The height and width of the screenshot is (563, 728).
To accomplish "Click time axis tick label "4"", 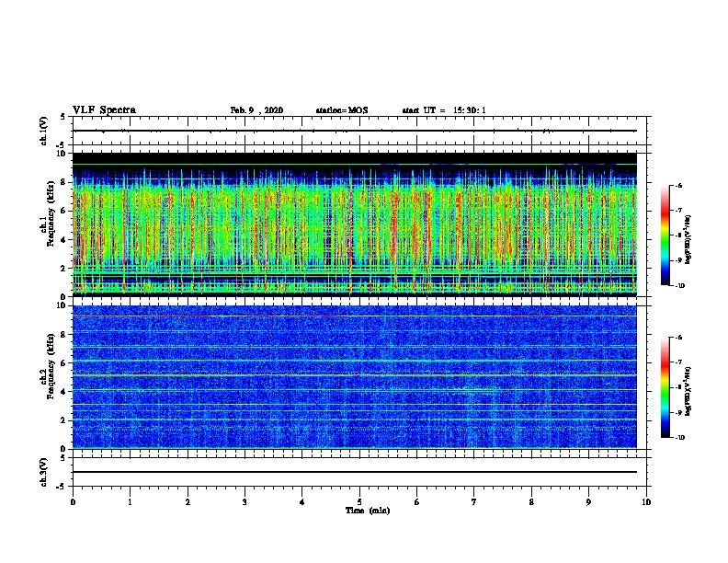I will tap(302, 502).
